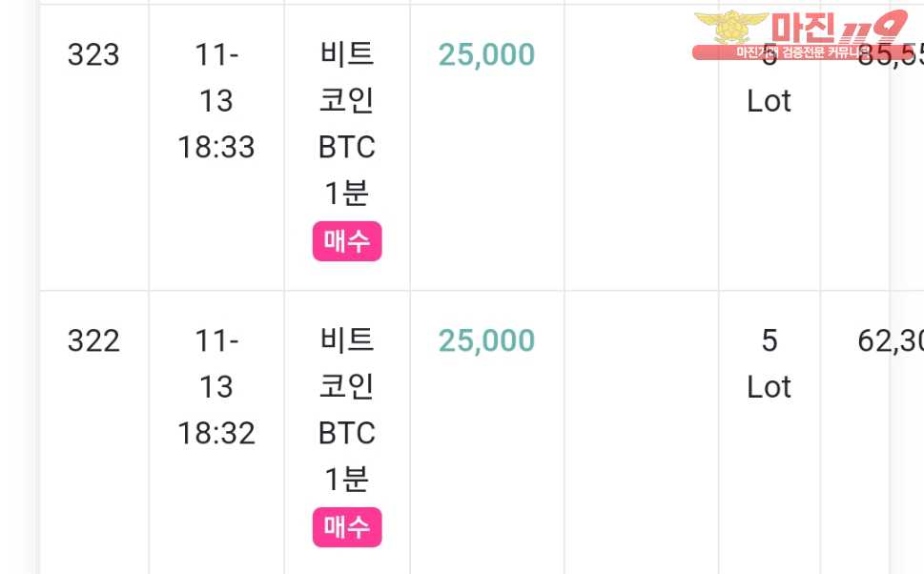
Task: Select the 비트코인 label in row 323
Action: [x=347, y=77]
